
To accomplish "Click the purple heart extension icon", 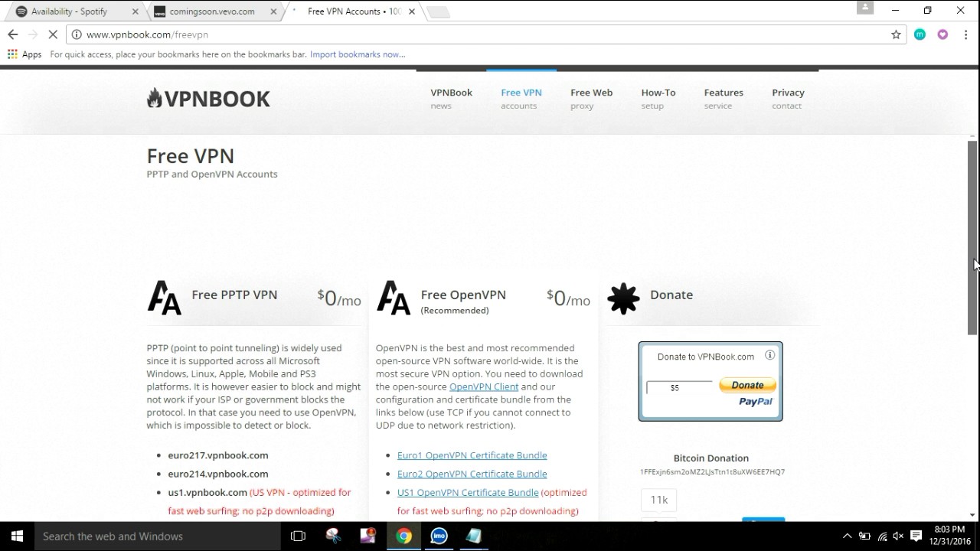I will 942,34.
